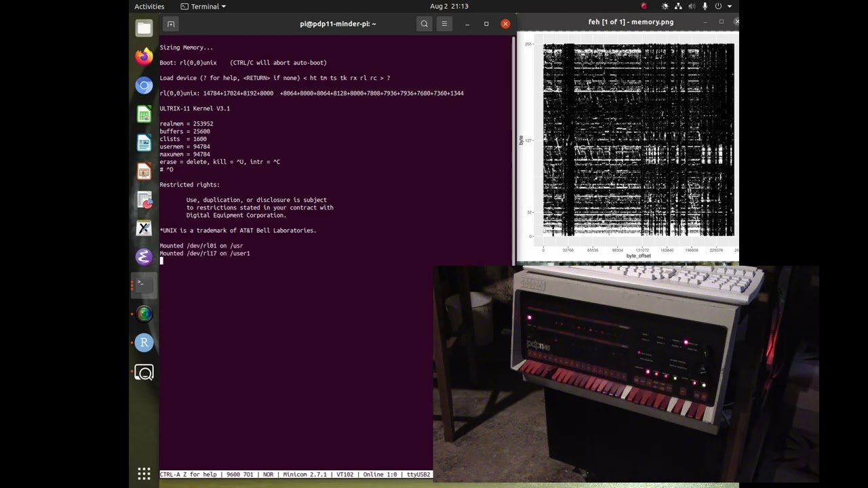Screen dimensions: 868x488
Task: Open the Files app in the dock
Action: tap(144, 28)
